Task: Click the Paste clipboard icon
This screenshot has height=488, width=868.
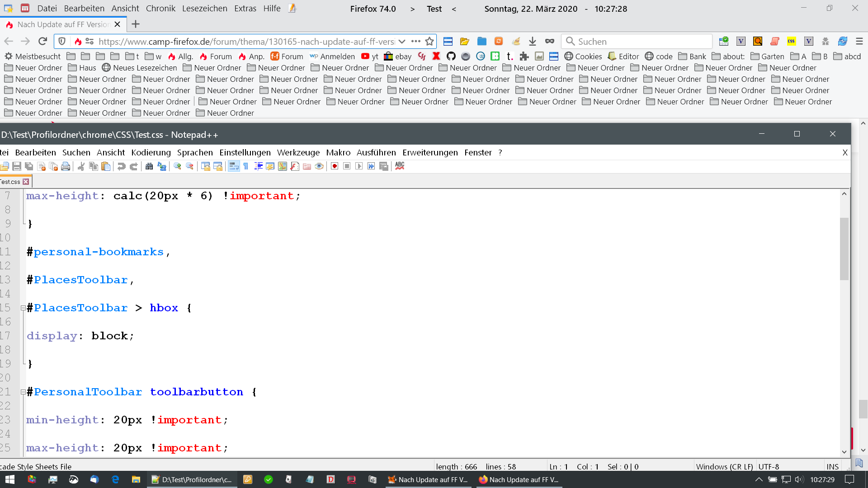Action: pos(106,166)
